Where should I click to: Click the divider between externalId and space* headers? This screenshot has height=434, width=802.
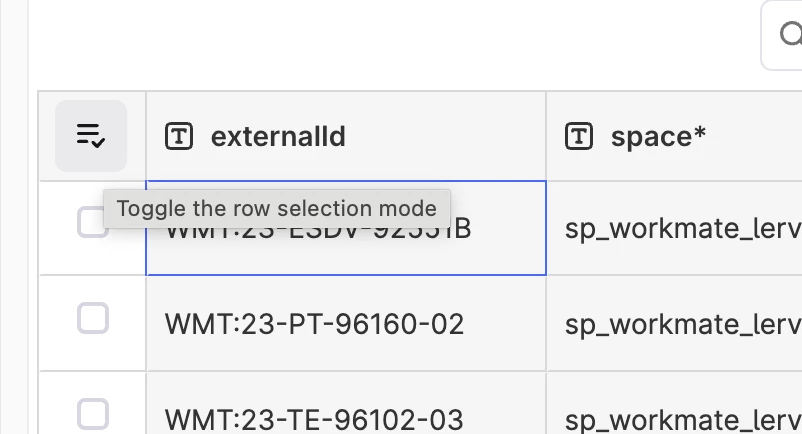click(x=546, y=136)
